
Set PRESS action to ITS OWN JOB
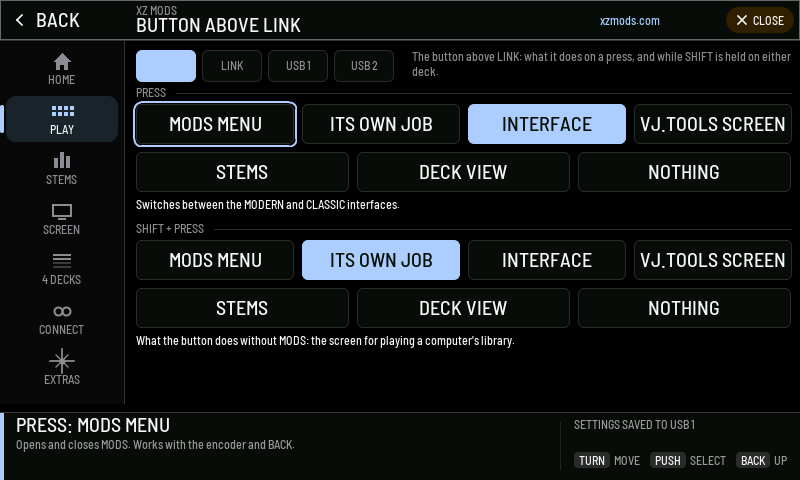point(381,124)
